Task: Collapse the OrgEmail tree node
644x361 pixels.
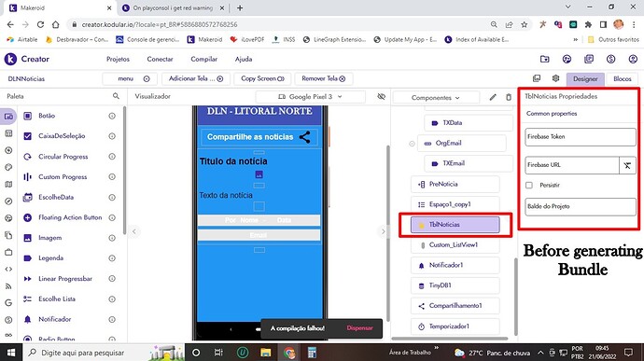Action: 412,144
